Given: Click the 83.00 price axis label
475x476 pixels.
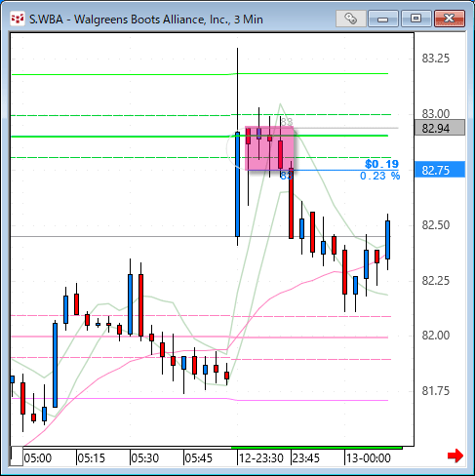Looking at the screenshot, I should [x=436, y=114].
